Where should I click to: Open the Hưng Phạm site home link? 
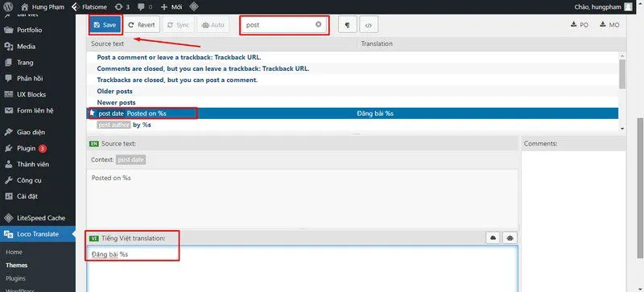tap(43, 6)
